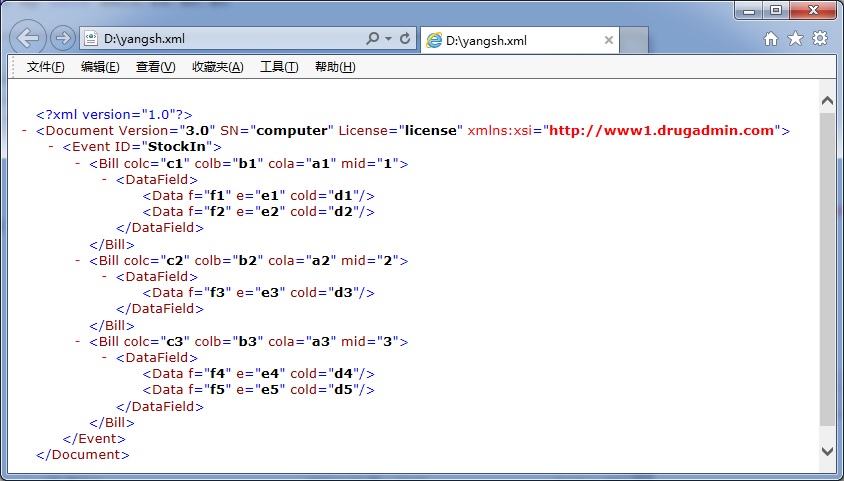This screenshot has width=844, height=481.
Task: Click the vertical scrollbar thumb
Action: (827, 269)
